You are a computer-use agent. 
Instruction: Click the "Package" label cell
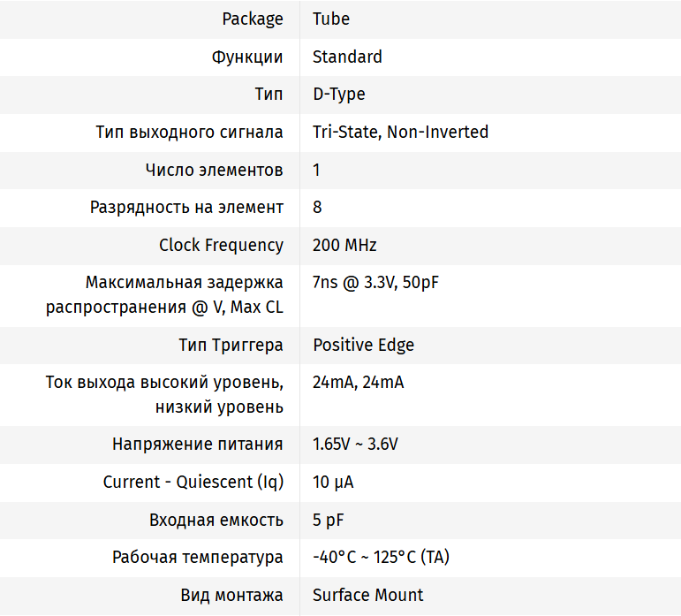252,19
